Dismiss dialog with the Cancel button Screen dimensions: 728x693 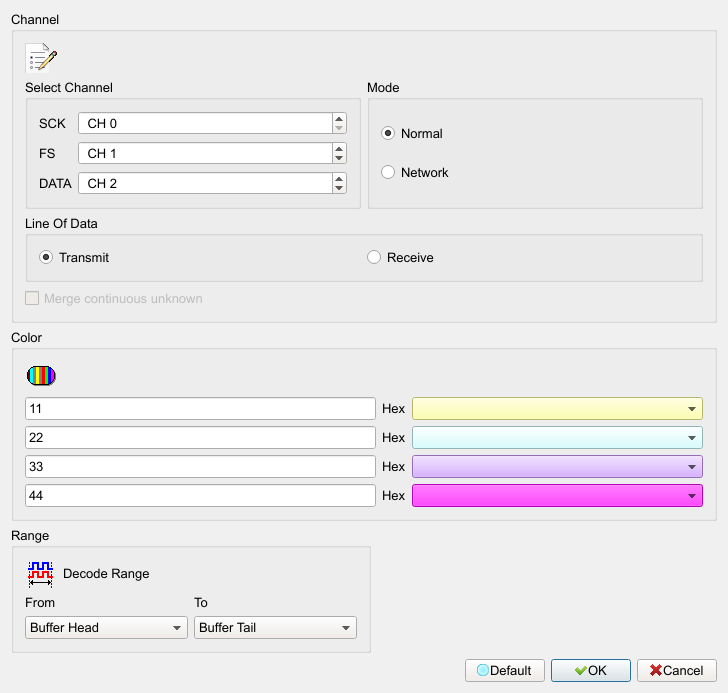(x=677, y=670)
